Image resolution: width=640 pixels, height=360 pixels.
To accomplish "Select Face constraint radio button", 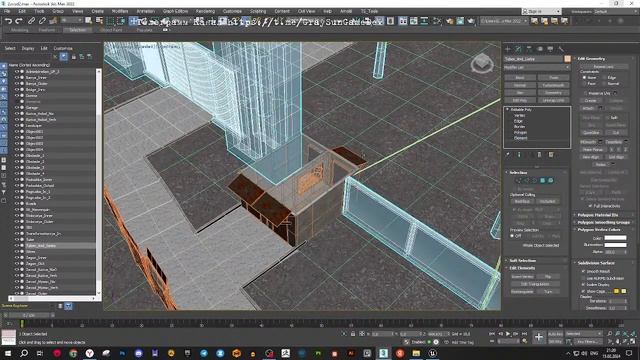I will [x=584, y=83].
